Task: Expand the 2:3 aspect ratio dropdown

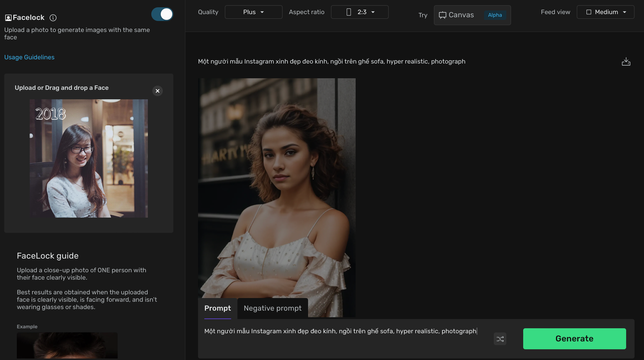Action: (x=360, y=12)
